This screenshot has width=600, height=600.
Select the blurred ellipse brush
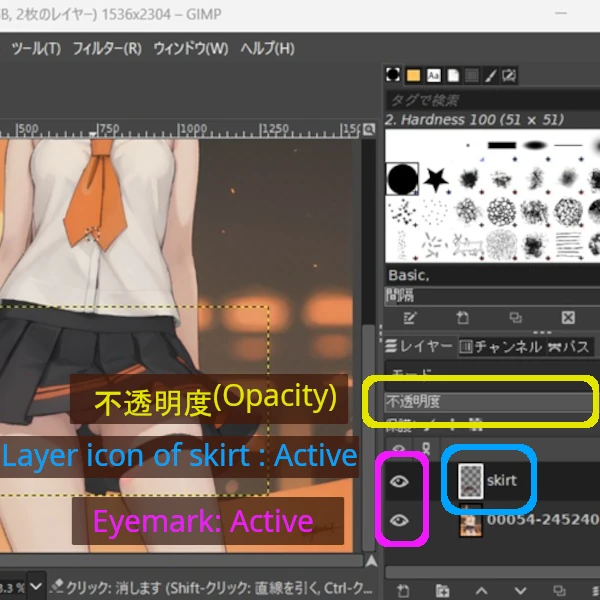pos(535,145)
